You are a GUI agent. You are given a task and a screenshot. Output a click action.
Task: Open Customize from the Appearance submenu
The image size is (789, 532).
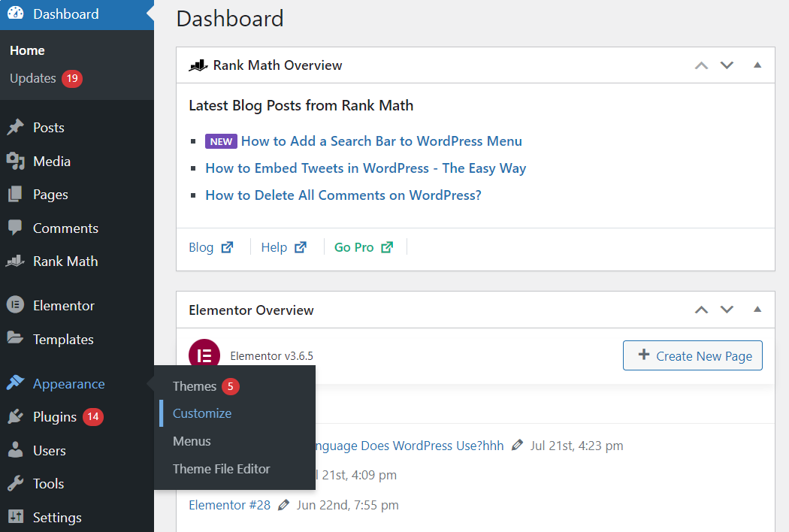[201, 413]
